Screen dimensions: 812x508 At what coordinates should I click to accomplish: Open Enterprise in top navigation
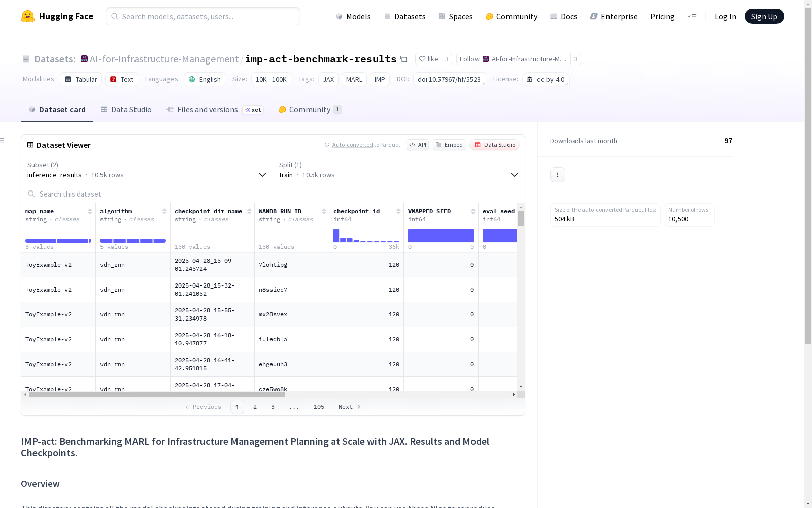(x=614, y=16)
